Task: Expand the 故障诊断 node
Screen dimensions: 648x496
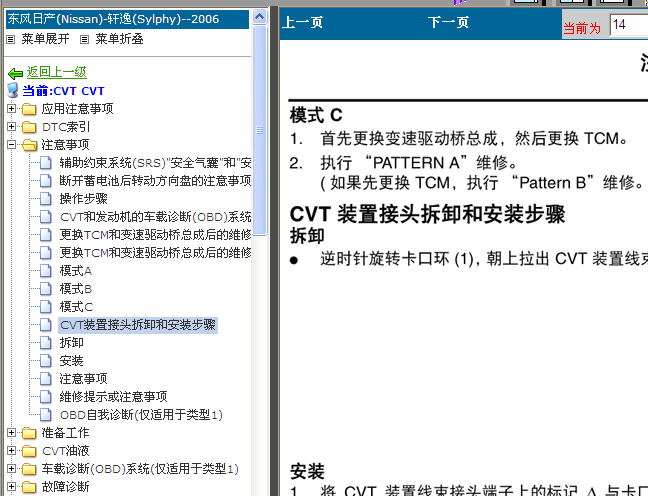Action: tap(12, 486)
